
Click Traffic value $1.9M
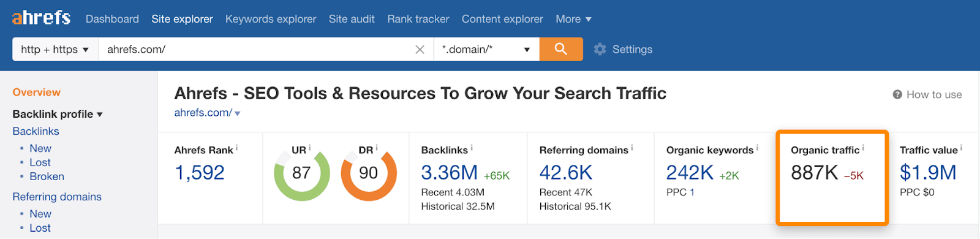click(928, 173)
